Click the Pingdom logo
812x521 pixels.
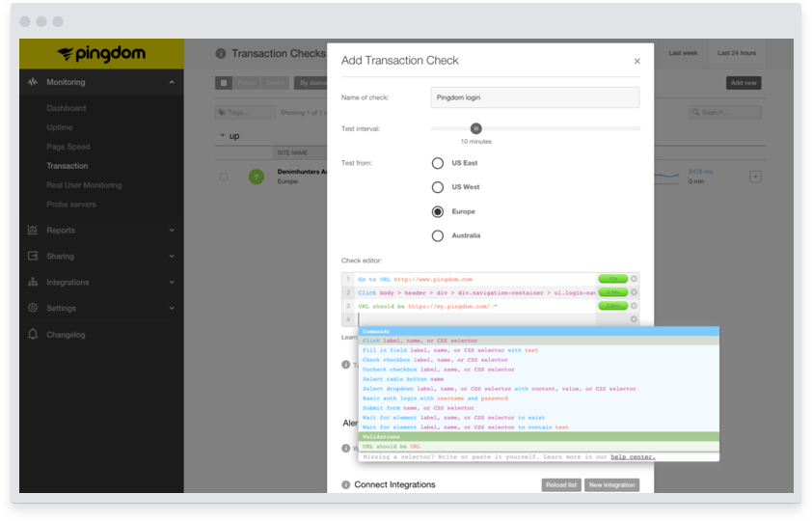[x=101, y=54]
